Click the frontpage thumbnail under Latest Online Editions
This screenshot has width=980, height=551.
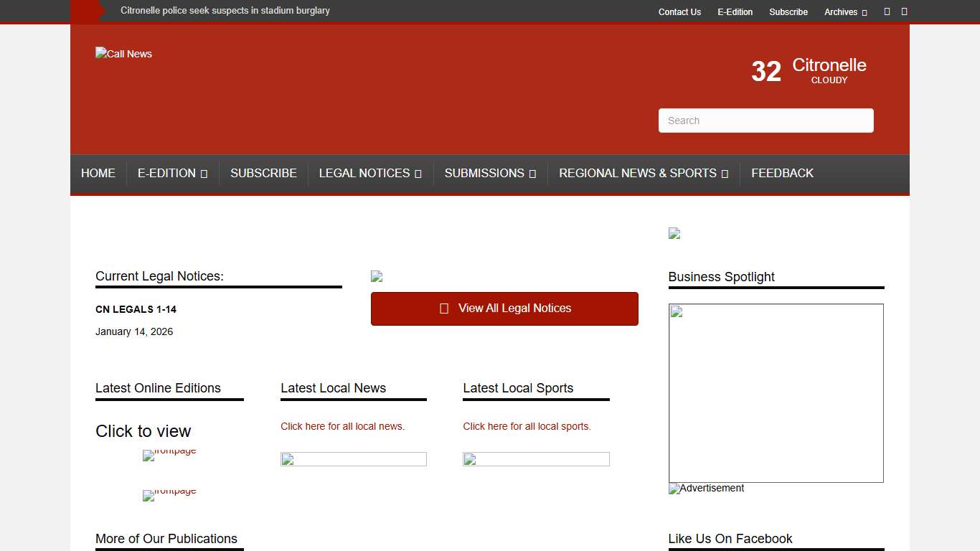169,455
